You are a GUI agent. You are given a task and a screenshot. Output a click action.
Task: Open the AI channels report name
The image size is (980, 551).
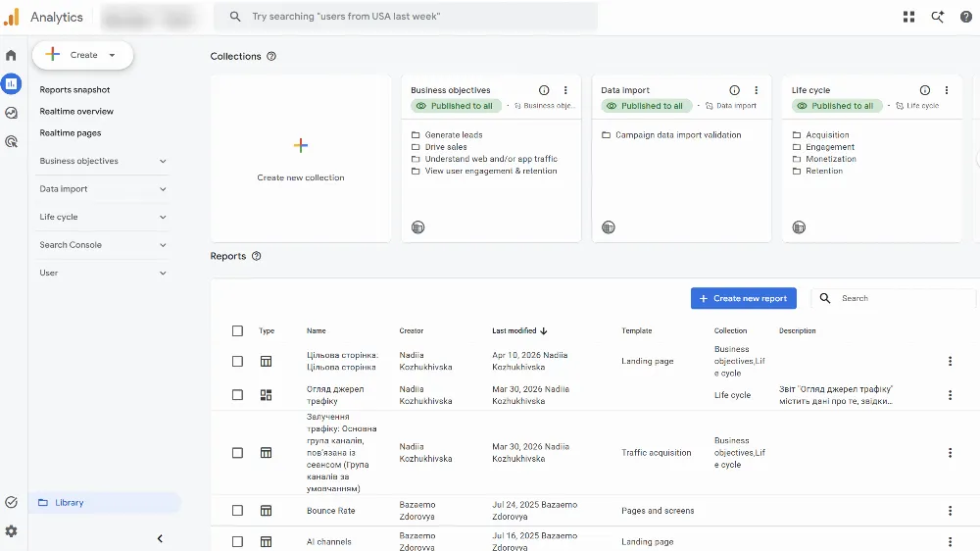[x=328, y=542]
